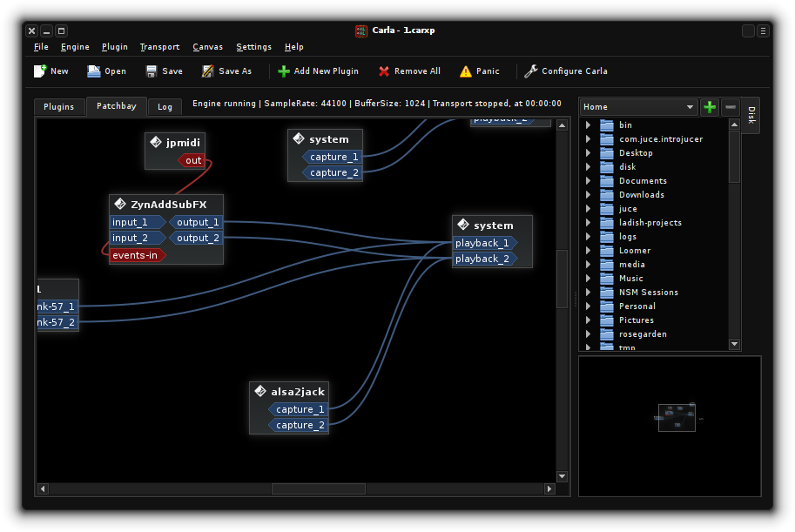Click the New document icon
The height and width of the screenshot is (532, 795).
[39, 71]
